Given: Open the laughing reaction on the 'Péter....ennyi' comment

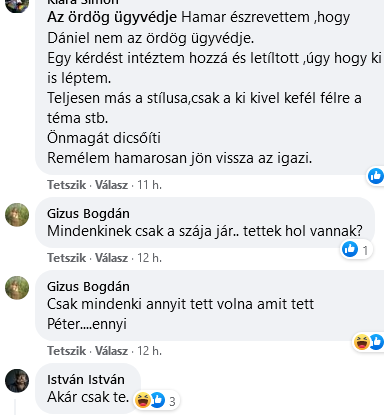Looking at the screenshot, I should click(362, 342).
